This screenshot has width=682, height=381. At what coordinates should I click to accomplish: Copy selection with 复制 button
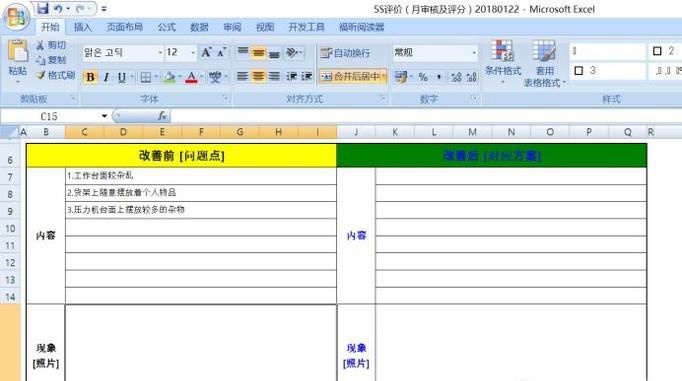[51, 60]
